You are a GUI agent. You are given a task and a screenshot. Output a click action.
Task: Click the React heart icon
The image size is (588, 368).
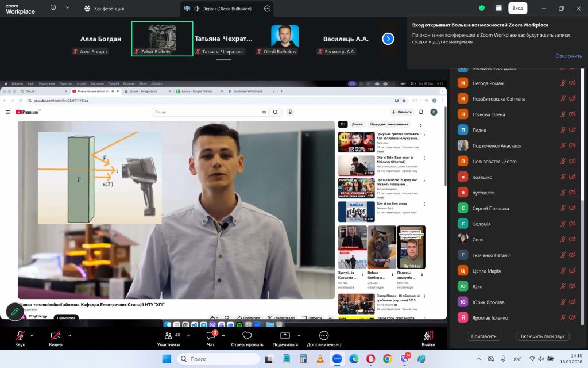point(247,336)
